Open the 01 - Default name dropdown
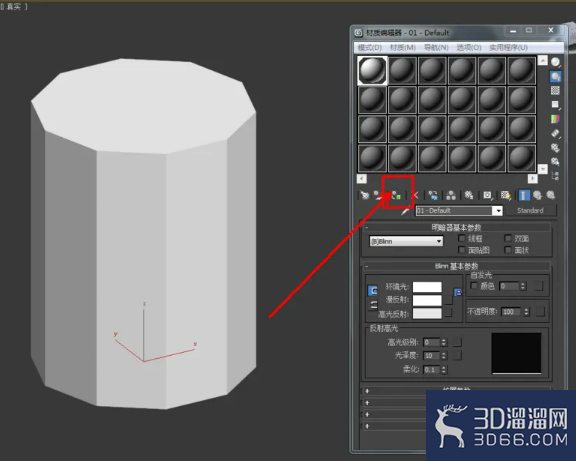 pyautogui.click(x=498, y=211)
